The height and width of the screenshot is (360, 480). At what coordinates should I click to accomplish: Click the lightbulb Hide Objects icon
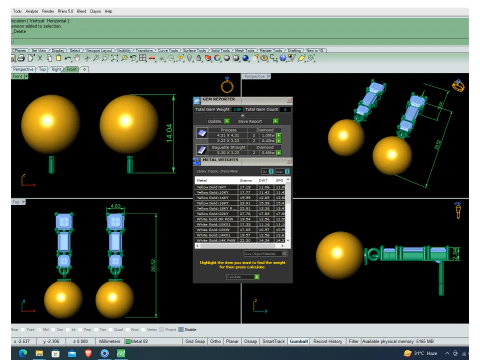pos(190,58)
